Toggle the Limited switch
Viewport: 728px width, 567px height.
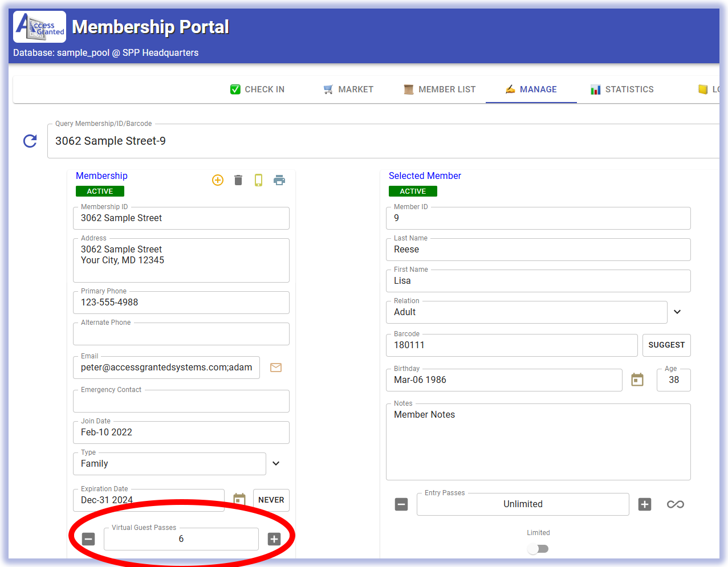click(538, 549)
